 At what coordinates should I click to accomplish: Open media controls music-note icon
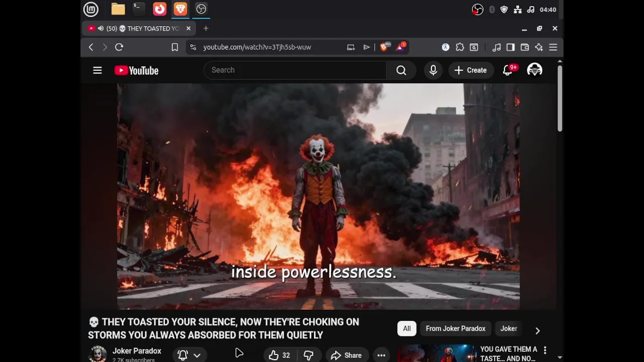[497, 47]
